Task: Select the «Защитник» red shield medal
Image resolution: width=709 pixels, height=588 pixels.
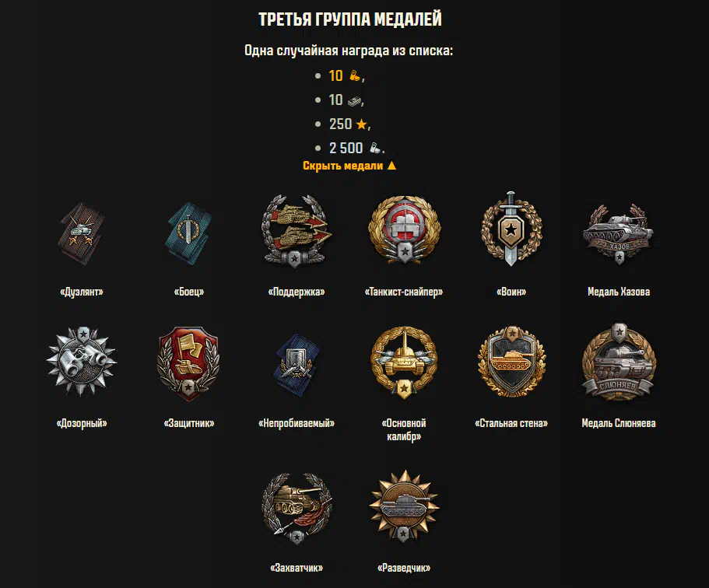Action: (x=189, y=363)
